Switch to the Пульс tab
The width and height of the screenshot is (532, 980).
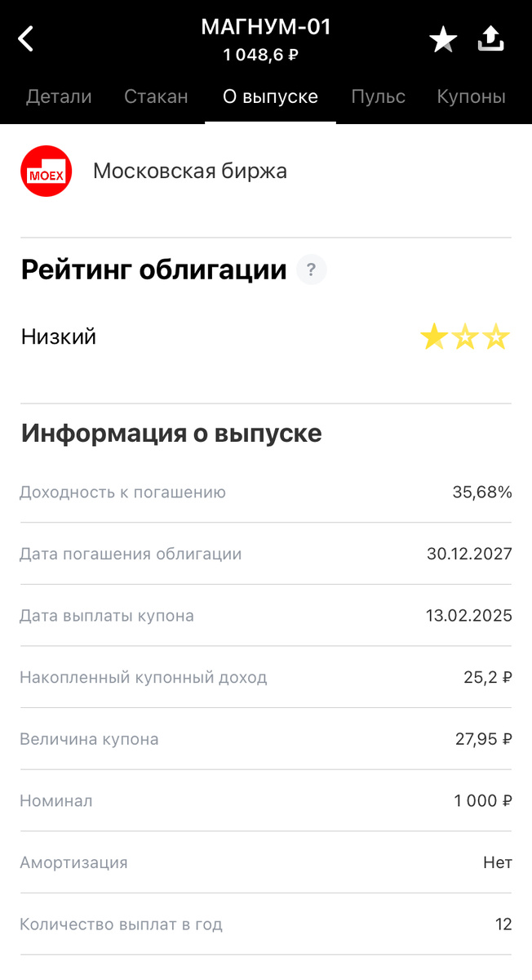(x=378, y=96)
